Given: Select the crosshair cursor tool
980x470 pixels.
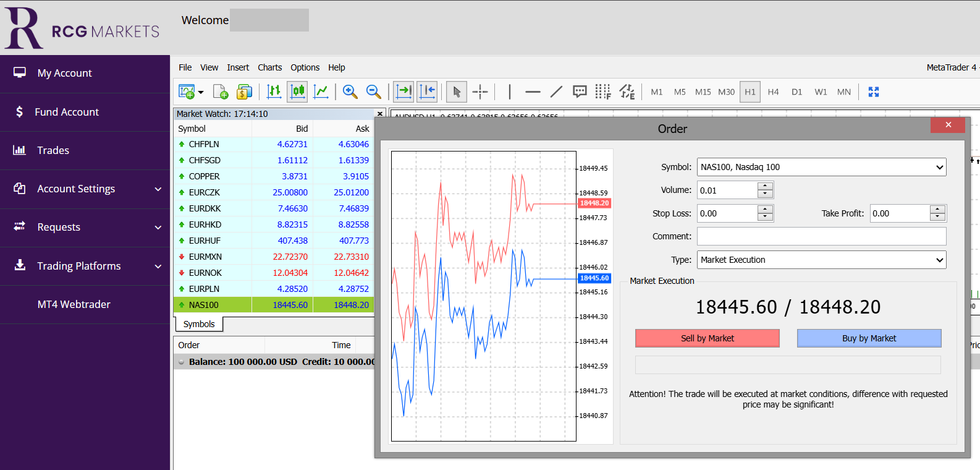Looking at the screenshot, I should (480, 92).
